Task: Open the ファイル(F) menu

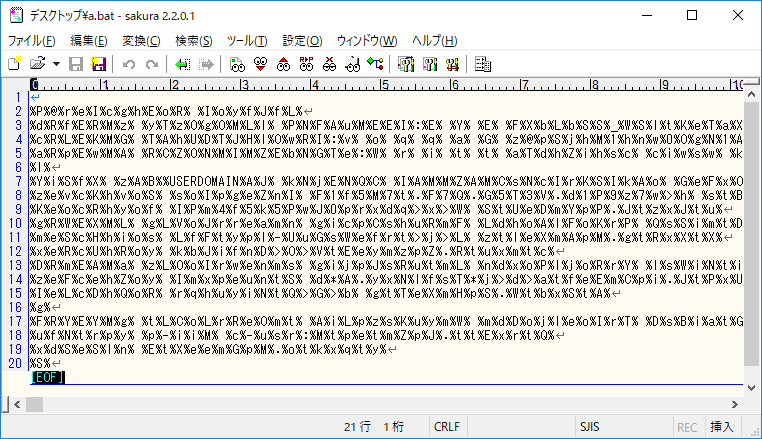Action: (x=32, y=40)
